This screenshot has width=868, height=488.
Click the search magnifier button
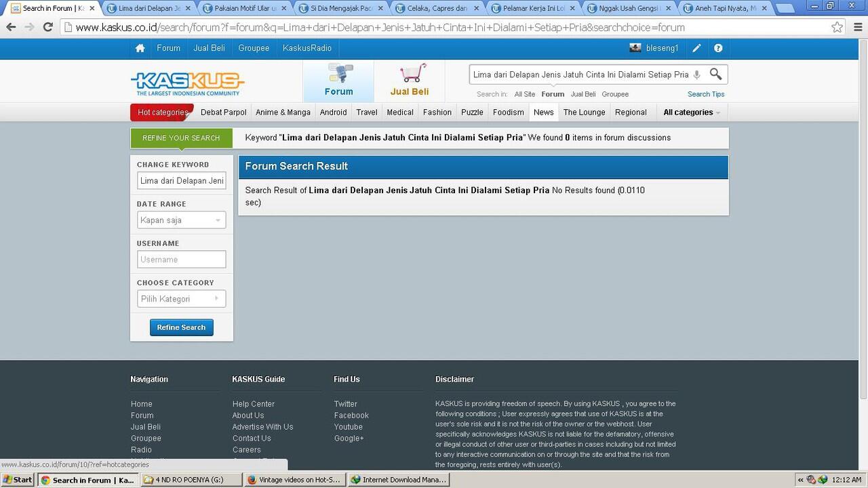pos(715,74)
